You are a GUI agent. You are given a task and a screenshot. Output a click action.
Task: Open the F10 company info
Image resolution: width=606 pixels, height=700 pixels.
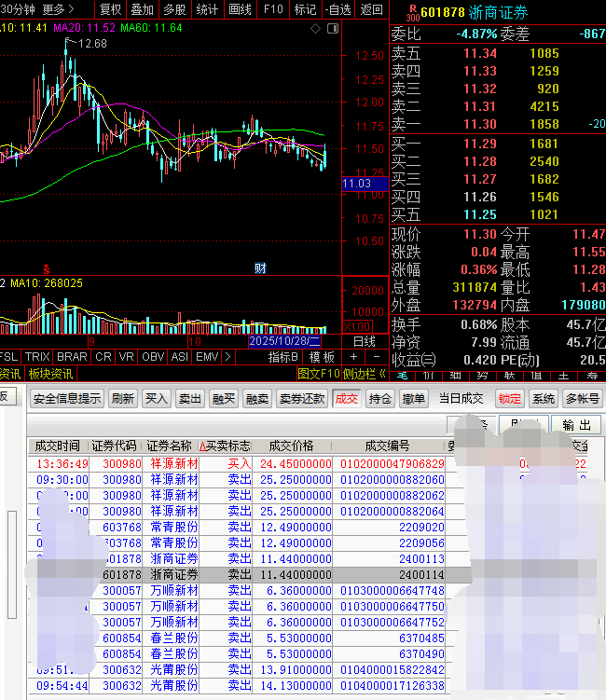click(273, 9)
